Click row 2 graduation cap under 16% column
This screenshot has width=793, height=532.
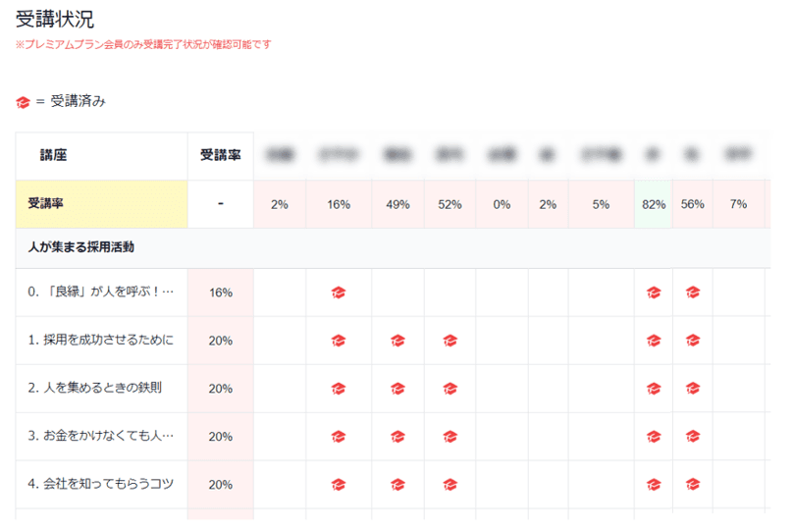click(x=339, y=389)
